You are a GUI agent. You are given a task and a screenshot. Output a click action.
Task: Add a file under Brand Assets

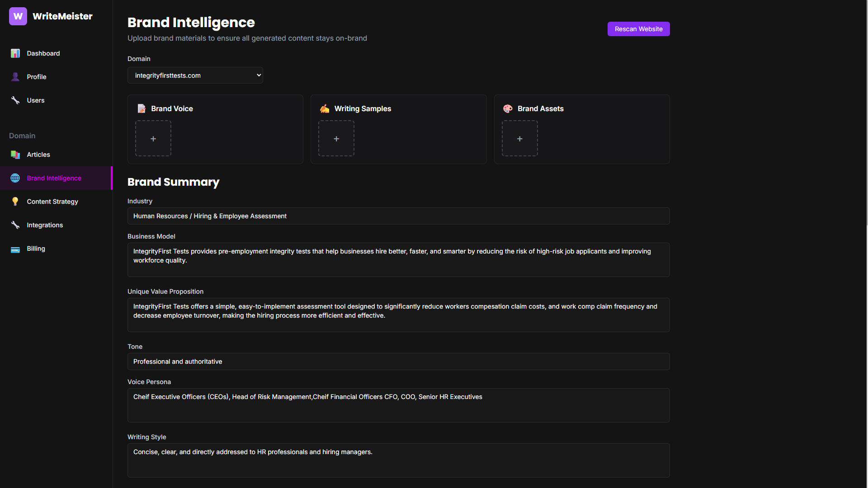tap(520, 139)
